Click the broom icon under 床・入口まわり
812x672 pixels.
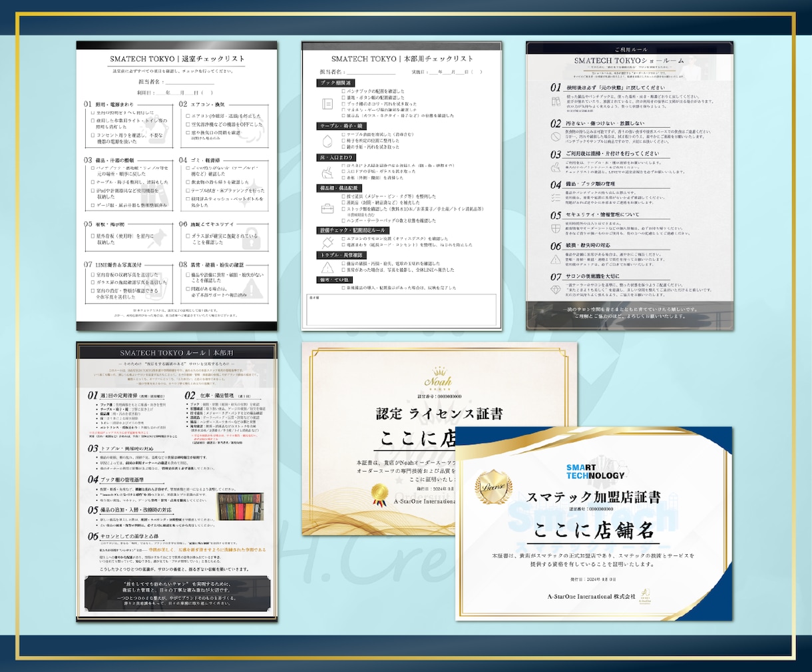[327, 172]
